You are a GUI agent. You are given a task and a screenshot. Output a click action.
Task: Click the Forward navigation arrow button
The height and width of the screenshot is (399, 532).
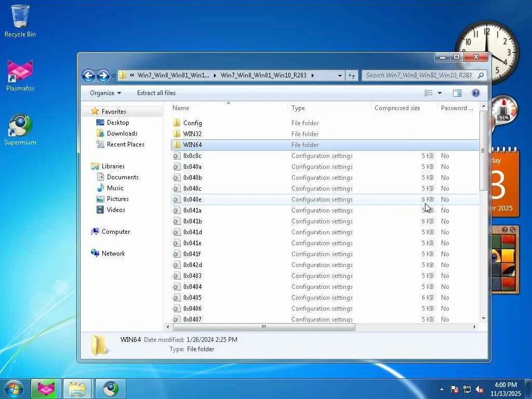pos(103,75)
